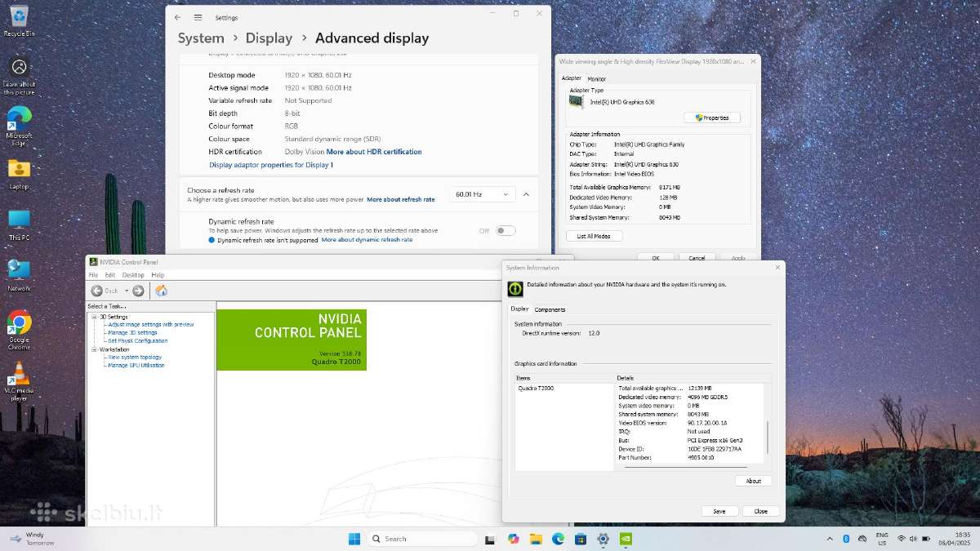Collapse the 'Choose a refresh rate' section chevron

click(526, 194)
